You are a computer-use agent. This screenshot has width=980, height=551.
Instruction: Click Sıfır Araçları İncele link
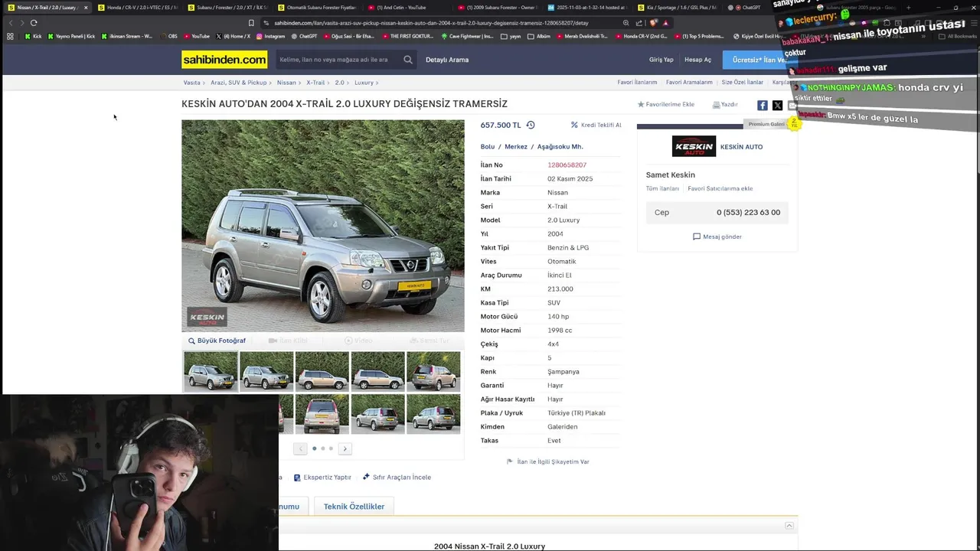point(397,478)
